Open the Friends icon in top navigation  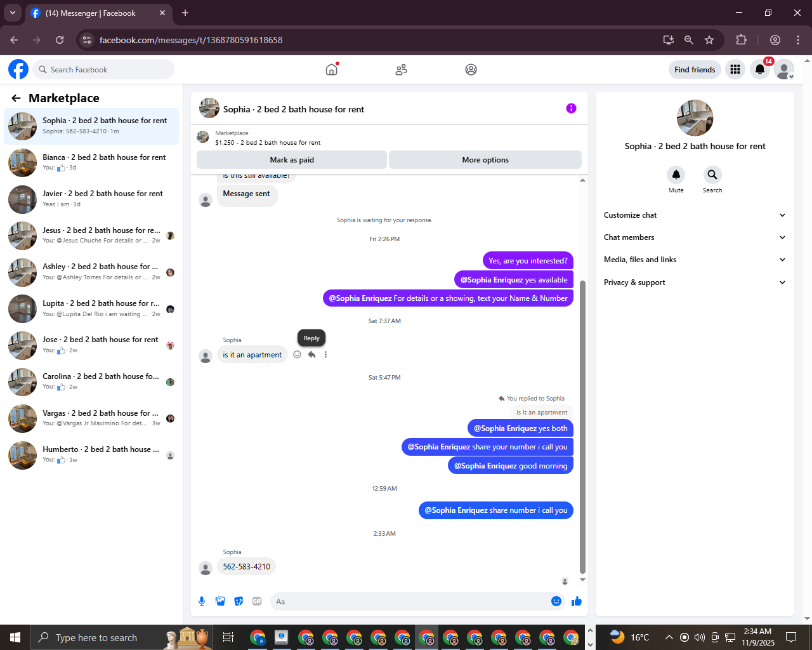pos(401,70)
